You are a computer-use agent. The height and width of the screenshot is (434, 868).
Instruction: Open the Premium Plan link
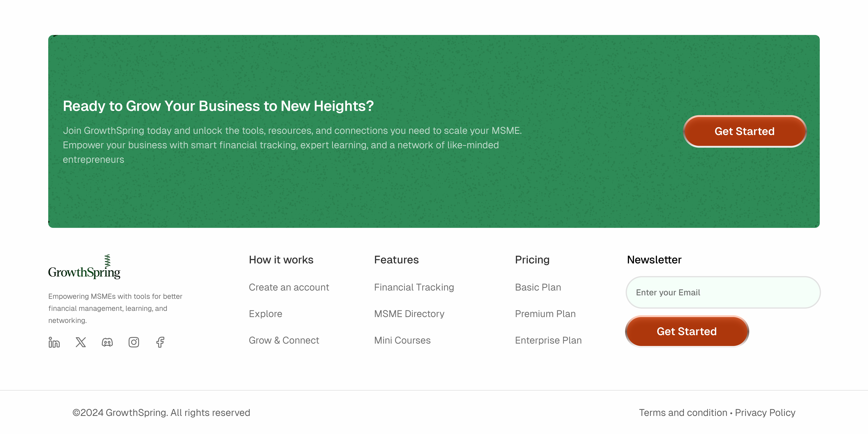[545, 314]
